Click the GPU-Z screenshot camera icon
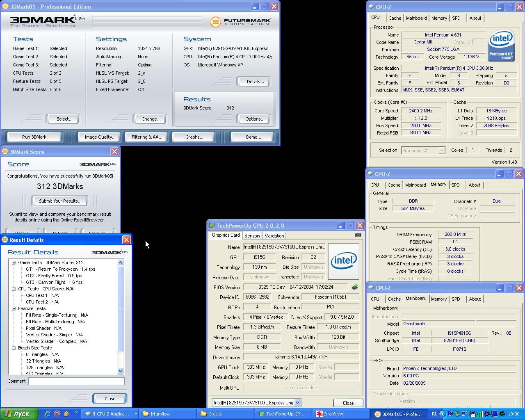The height and width of the screenshot is (420, 525). pyautogui.click(x=358, y=235)
